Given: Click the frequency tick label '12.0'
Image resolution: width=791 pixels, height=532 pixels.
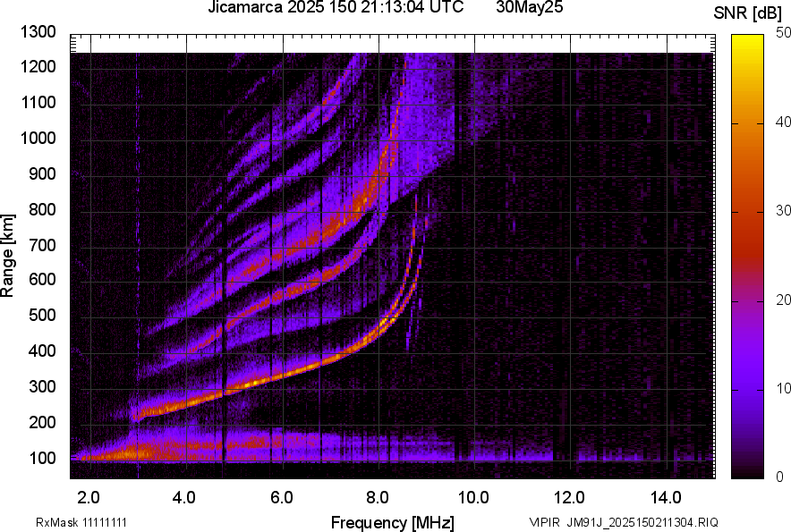Looking at the screenshot, I should [x=570, y=498].
